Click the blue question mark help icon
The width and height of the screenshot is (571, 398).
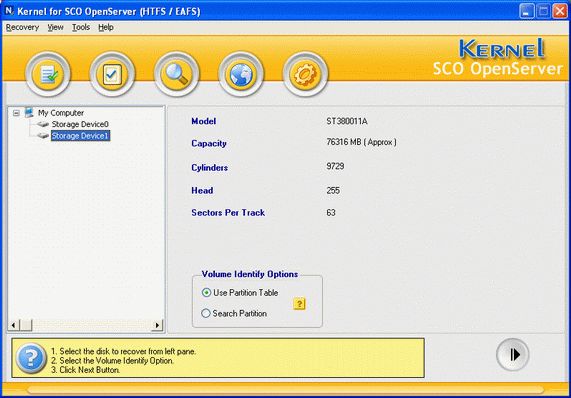(31, 358)
